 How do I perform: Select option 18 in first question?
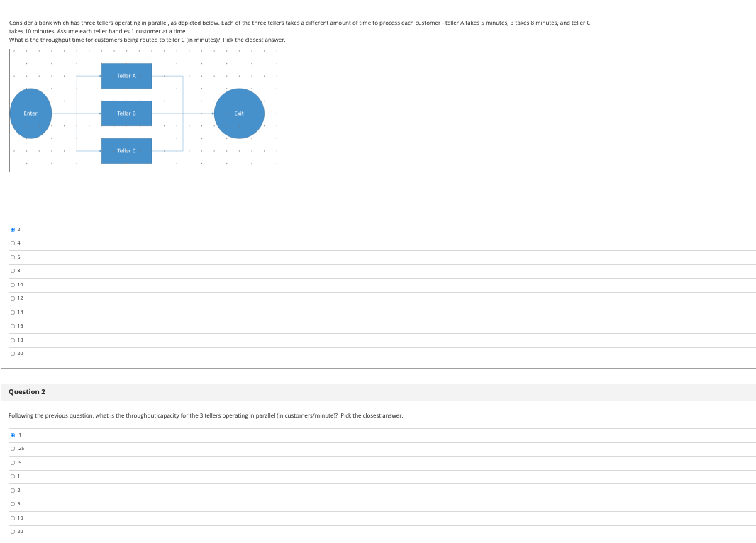[x=13, y=340]
